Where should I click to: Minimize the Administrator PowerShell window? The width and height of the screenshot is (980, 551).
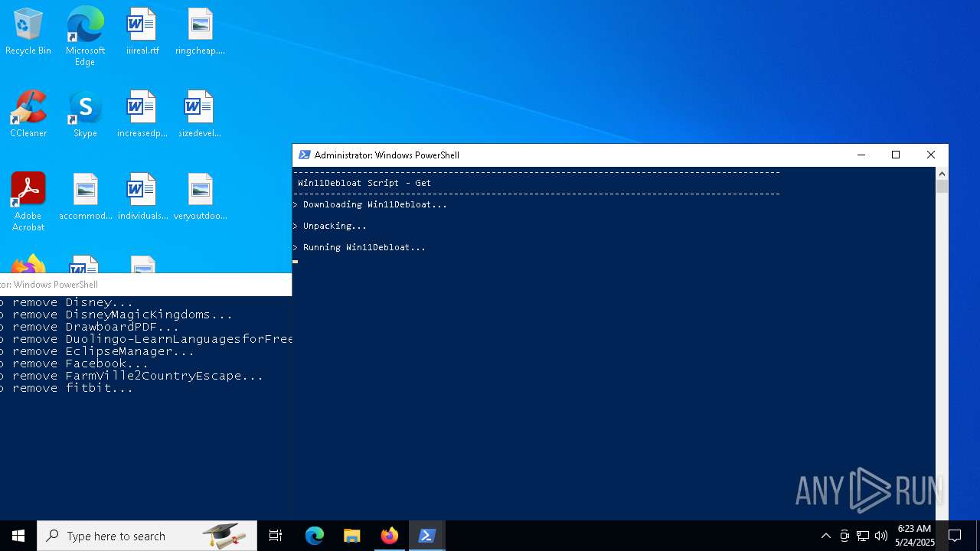(861, 155)
